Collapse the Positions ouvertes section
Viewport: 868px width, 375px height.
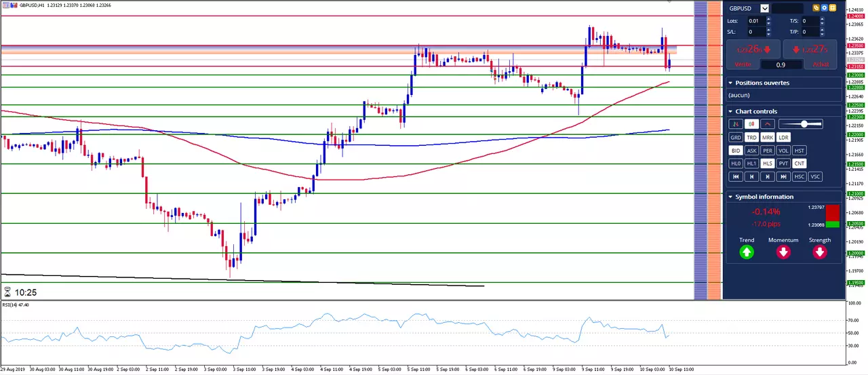(730, 83)
